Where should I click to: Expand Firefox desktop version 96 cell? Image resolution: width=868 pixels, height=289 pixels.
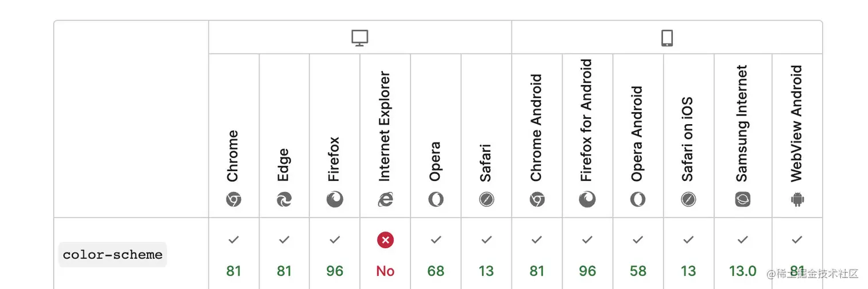click(335, 253)
